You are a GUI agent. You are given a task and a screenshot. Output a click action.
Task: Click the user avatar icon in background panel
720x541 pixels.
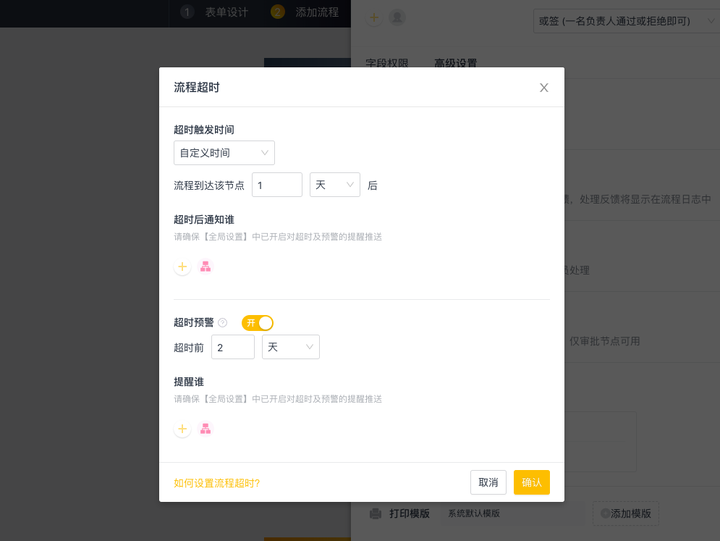click(x=397, y=17)
